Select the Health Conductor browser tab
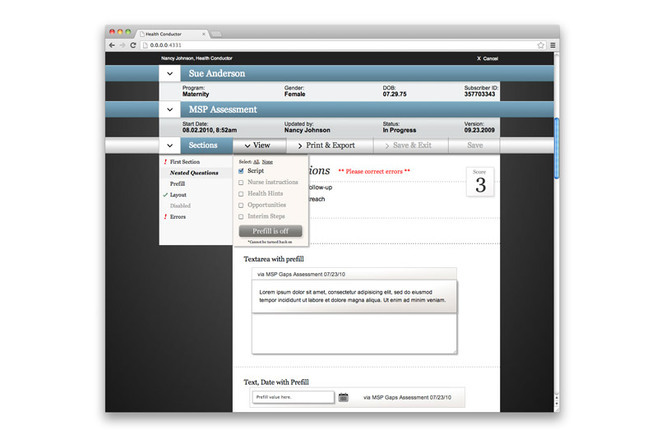666x444 pixels. tap(172, 34)
